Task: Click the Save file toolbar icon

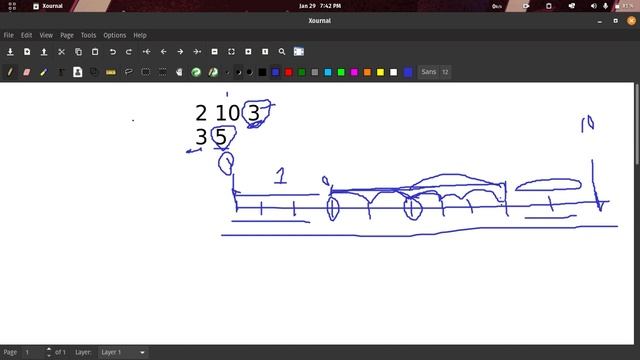Action: [10, 52]
